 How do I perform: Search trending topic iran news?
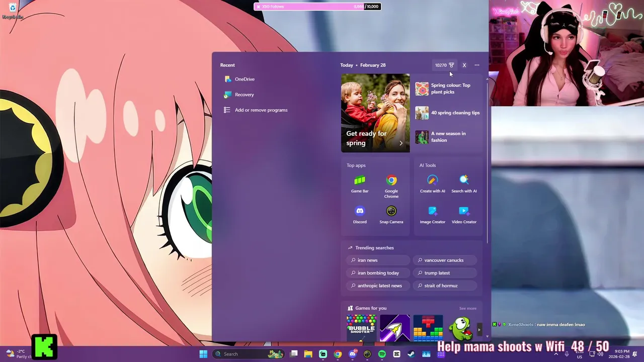pyautogui.click(x=378, y=260)
